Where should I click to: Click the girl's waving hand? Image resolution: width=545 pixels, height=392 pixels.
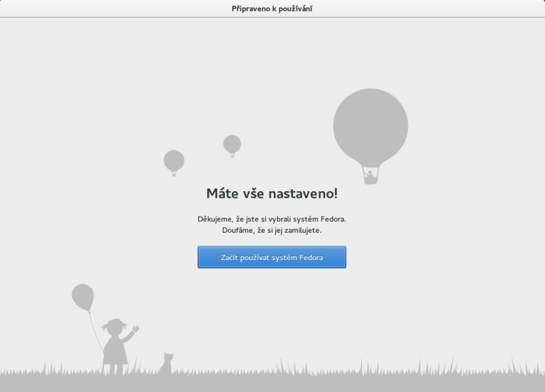tap(136, 329)
